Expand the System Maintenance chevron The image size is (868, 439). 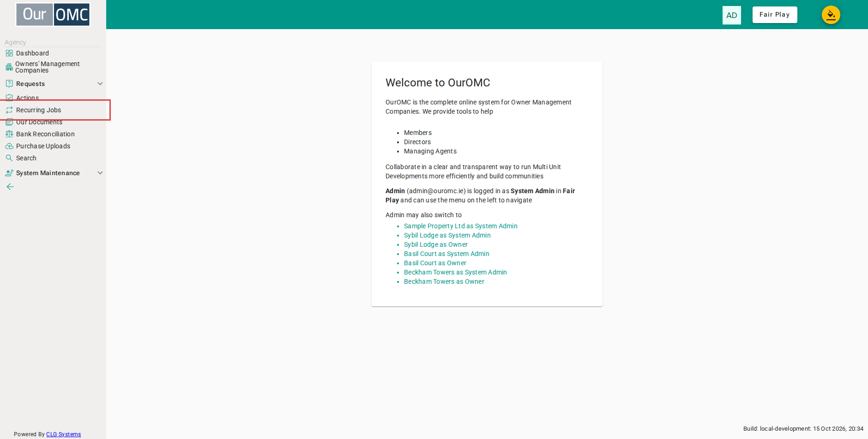(100, 173)
